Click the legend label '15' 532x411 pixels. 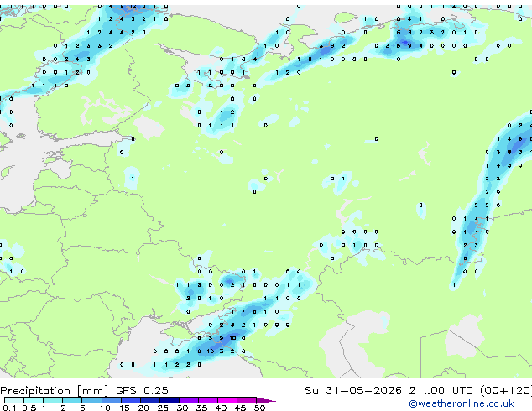(x=124, y=408)
